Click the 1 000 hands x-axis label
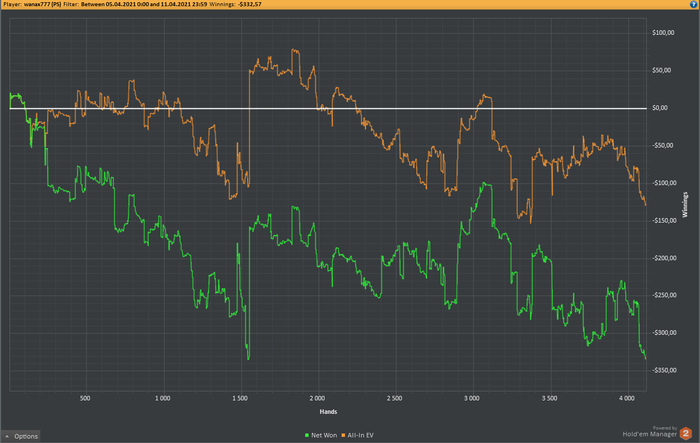Screen dimensions: 700x443 tap(162, 398)
